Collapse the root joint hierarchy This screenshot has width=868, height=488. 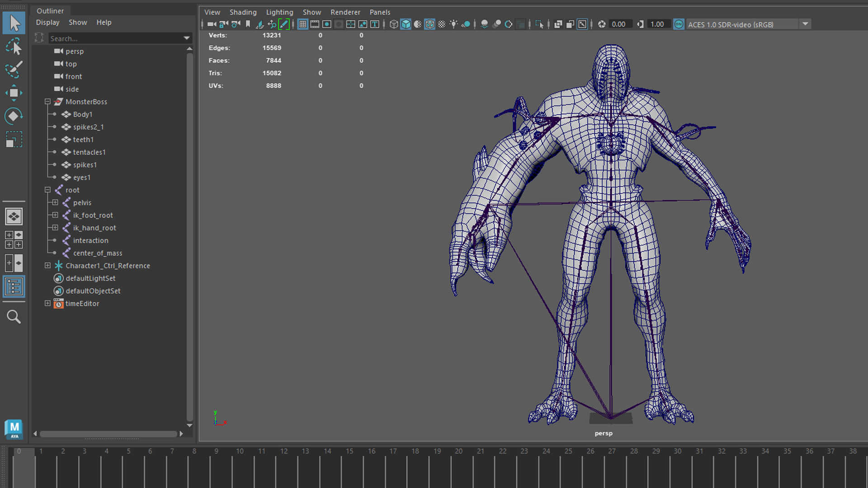(47, 190)
